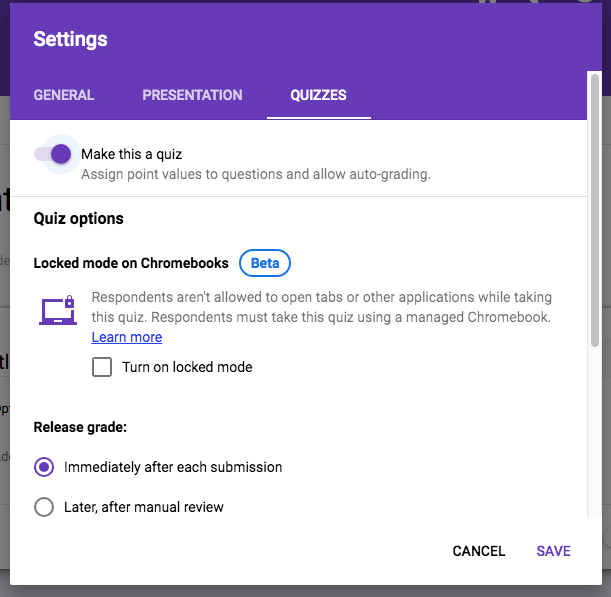Select Immediately after each submission radio button

click(44, 467)
